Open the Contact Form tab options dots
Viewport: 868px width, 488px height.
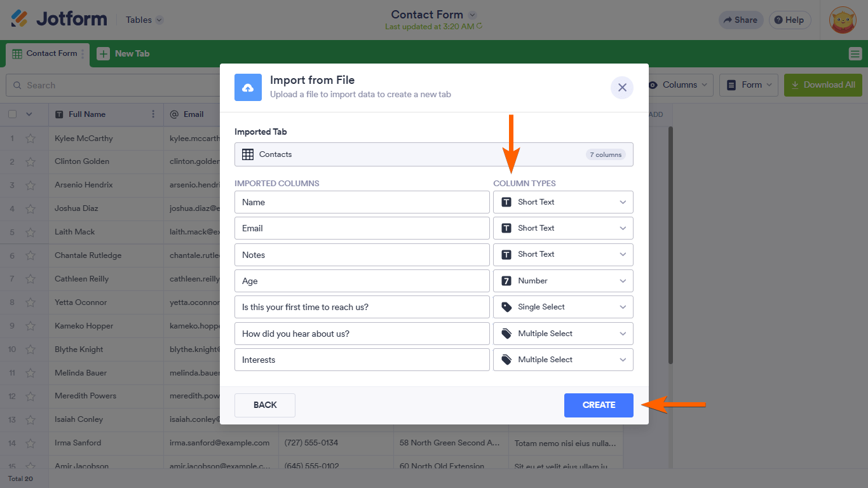coord(83,54)
